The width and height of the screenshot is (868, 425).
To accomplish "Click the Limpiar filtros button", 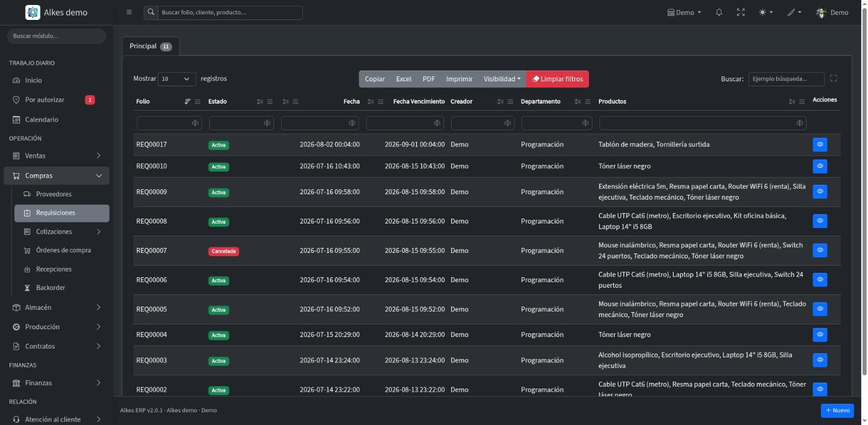I will pos(557,79).
